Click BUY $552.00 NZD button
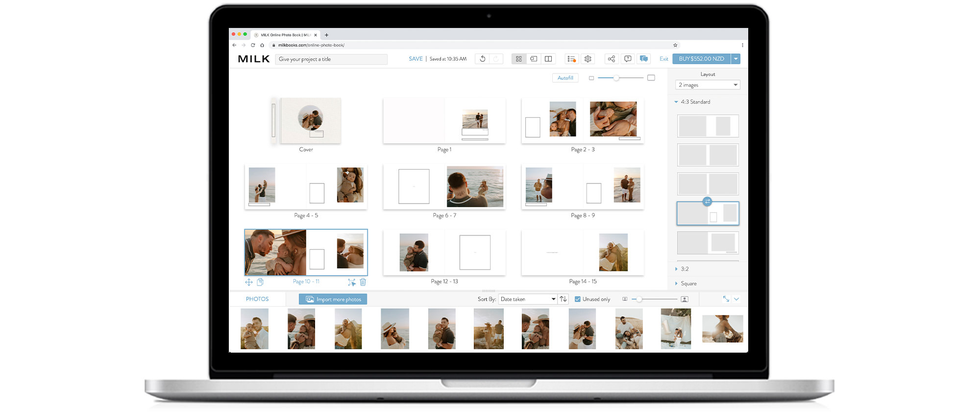This screenshot has width=980, height=412. tap(701, 59)
